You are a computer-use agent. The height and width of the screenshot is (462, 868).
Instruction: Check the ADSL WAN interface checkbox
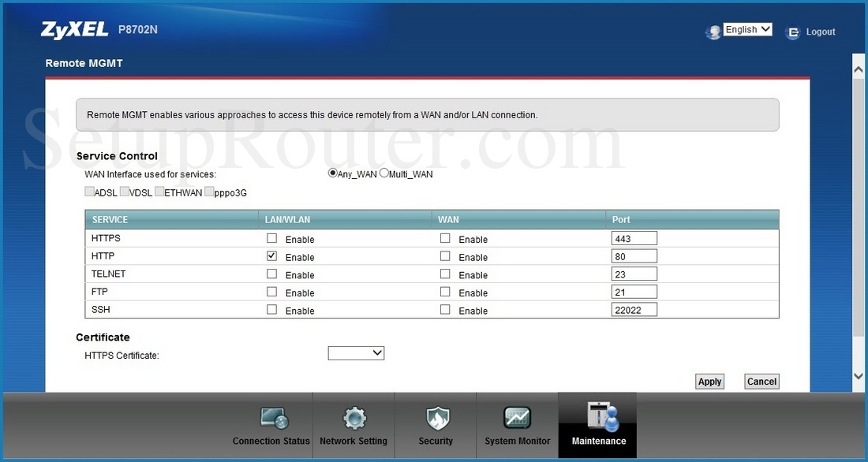[x=89, y=191]
